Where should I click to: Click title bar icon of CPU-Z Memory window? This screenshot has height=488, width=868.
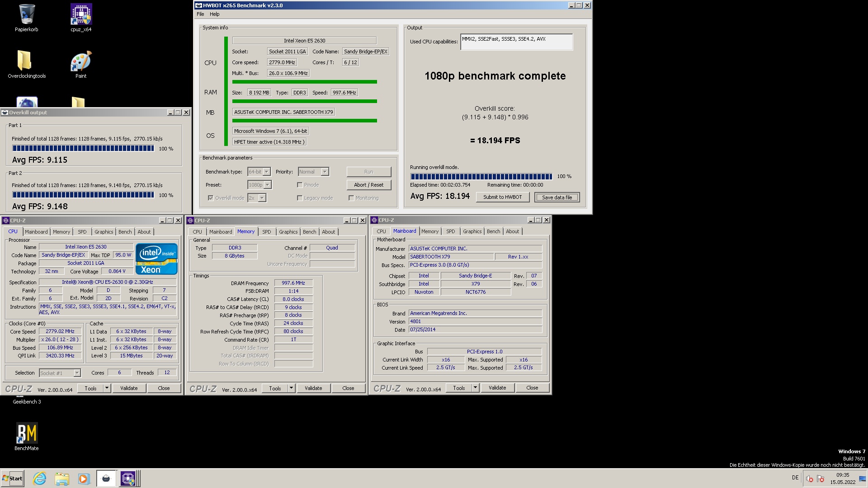pos(190,221)
